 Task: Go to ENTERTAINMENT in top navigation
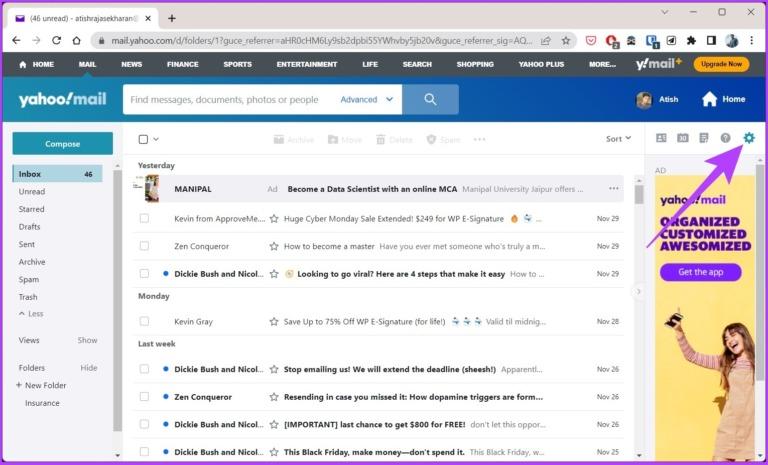coord(307,64)
